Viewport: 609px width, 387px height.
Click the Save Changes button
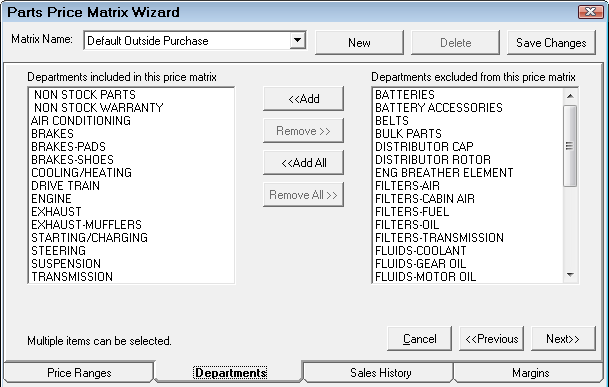[x=551, y=43]
